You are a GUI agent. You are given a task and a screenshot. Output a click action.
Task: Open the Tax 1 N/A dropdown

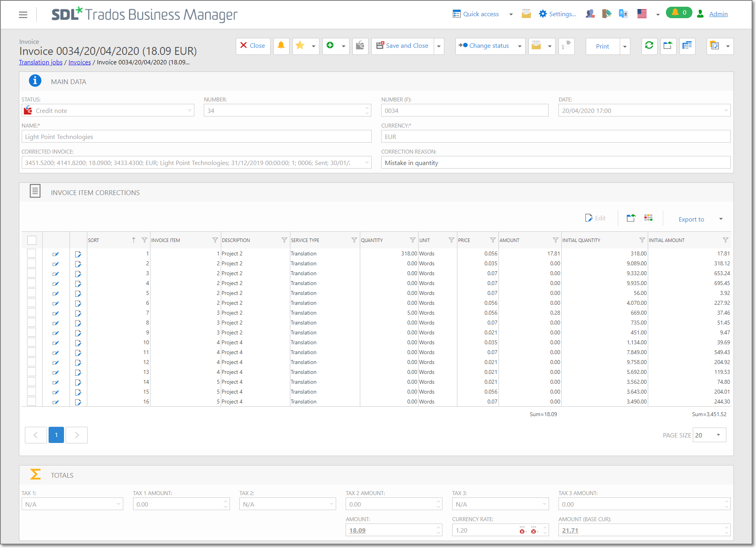tap(72, 504)
